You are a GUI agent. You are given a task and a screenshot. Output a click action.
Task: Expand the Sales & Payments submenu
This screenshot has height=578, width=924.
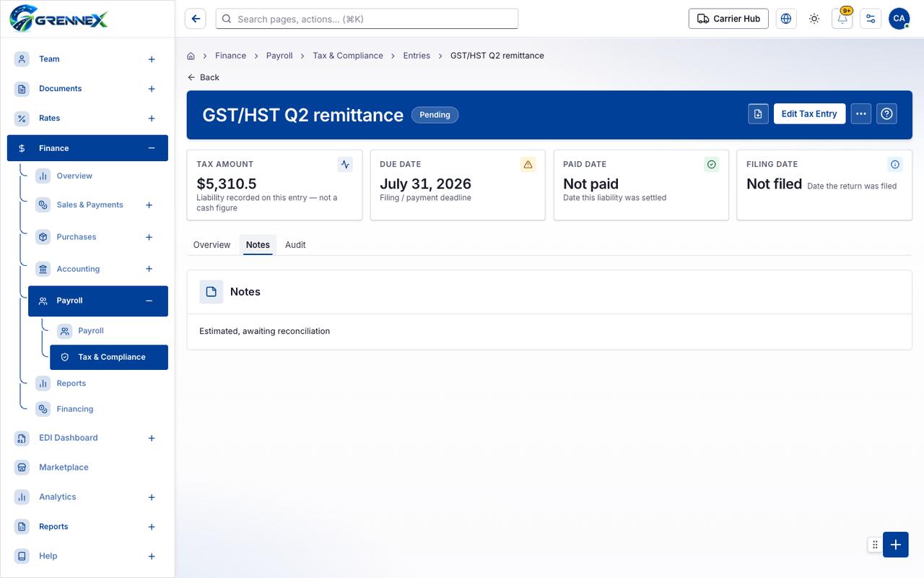click(x=149, y=205)
